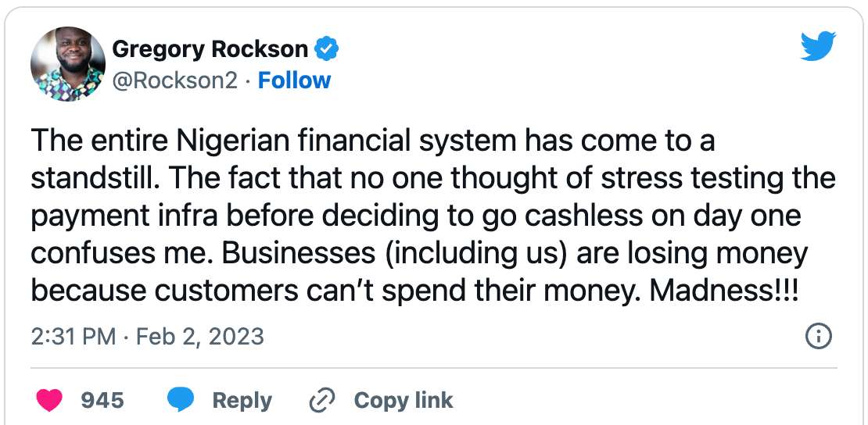
Task: Open the @Rockson2 handle link
Action: click(x=175, y=80)
